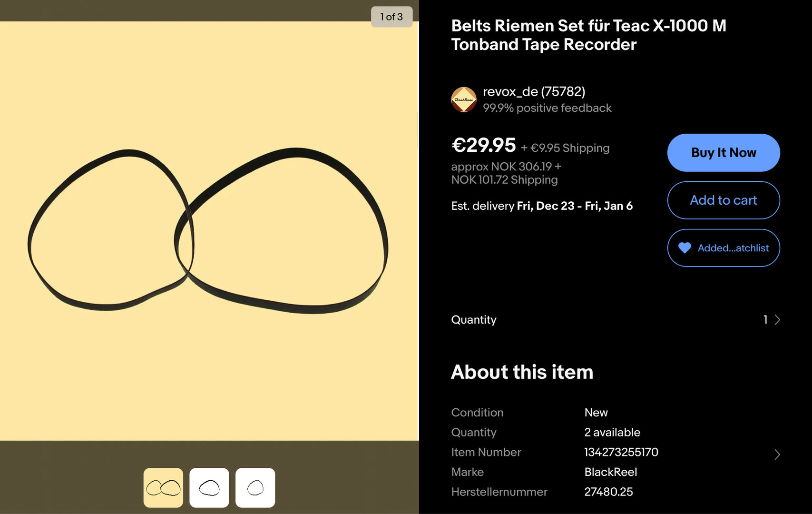View 99.9% positive feedback
This screenshot has width=812, height=514.
[x=547, y=108]
